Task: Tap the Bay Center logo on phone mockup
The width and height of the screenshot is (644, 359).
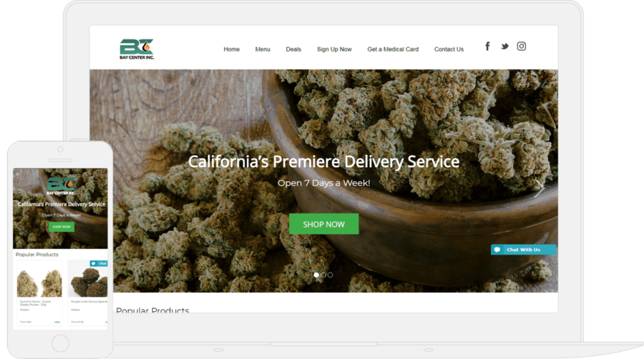Action: [x=61, y=186]
